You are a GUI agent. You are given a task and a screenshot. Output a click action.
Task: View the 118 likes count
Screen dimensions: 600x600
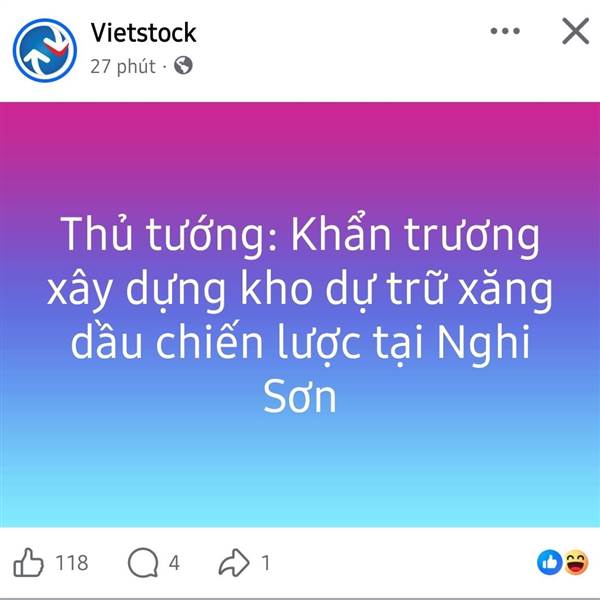(72, 563)
